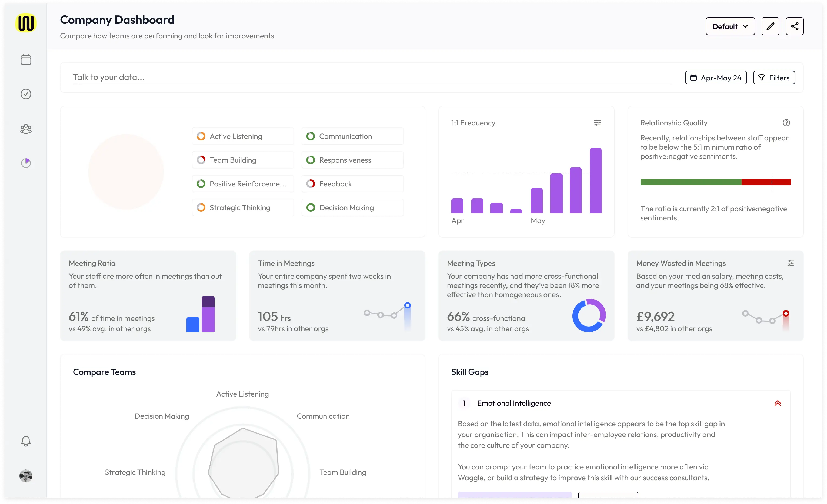827x504 pixels.
Task: Click Relationship Quality help question icon
Action: coord(786,123)
